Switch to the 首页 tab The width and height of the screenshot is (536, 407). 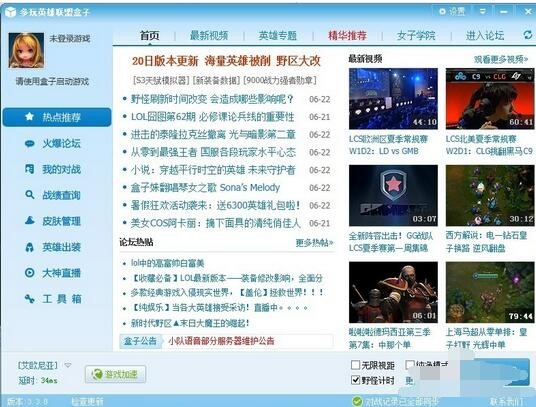(150, 35)
